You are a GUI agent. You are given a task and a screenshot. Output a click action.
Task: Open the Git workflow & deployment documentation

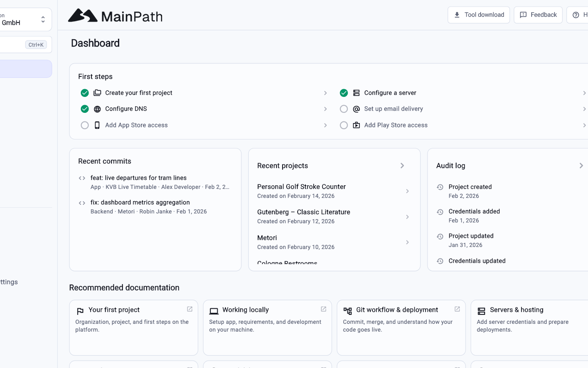click(x=401, y=328)
